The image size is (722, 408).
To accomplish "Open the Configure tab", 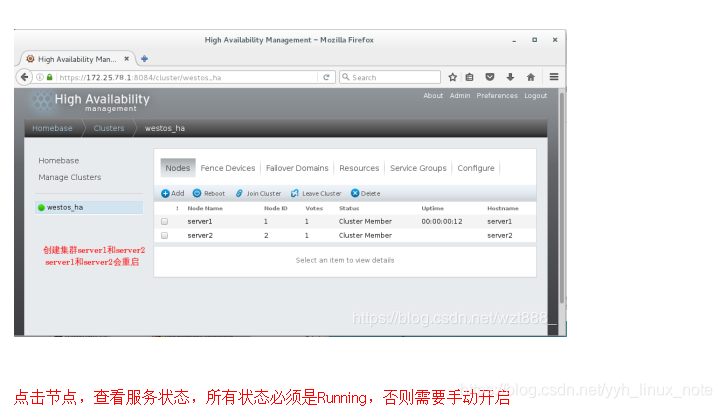I will point(476,168).
